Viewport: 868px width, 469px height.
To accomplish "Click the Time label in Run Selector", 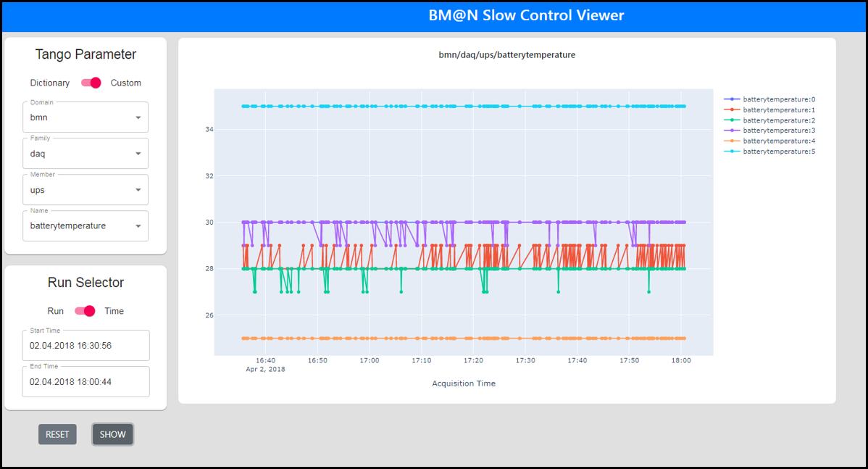I will (x=114, y=311).
